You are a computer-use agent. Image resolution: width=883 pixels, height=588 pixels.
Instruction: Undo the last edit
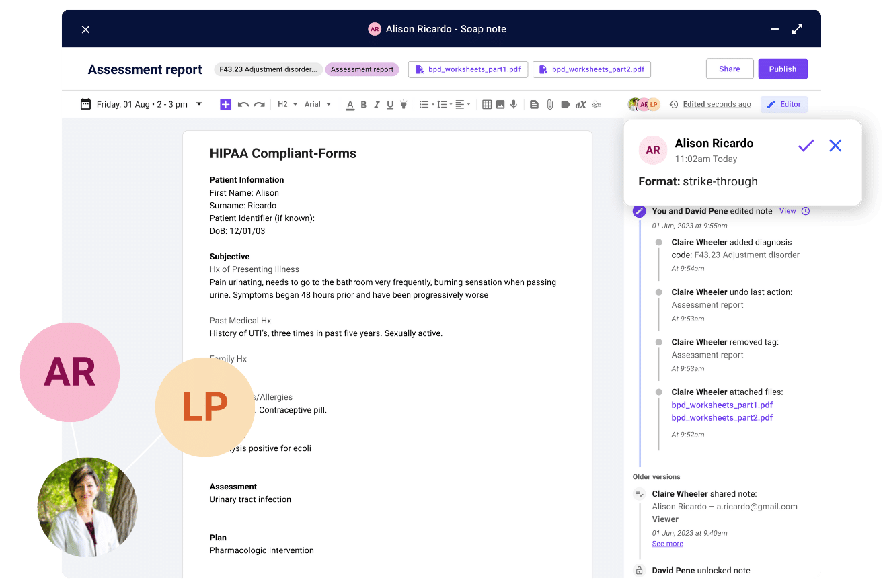pyautogui.click(x=243, y=104)
